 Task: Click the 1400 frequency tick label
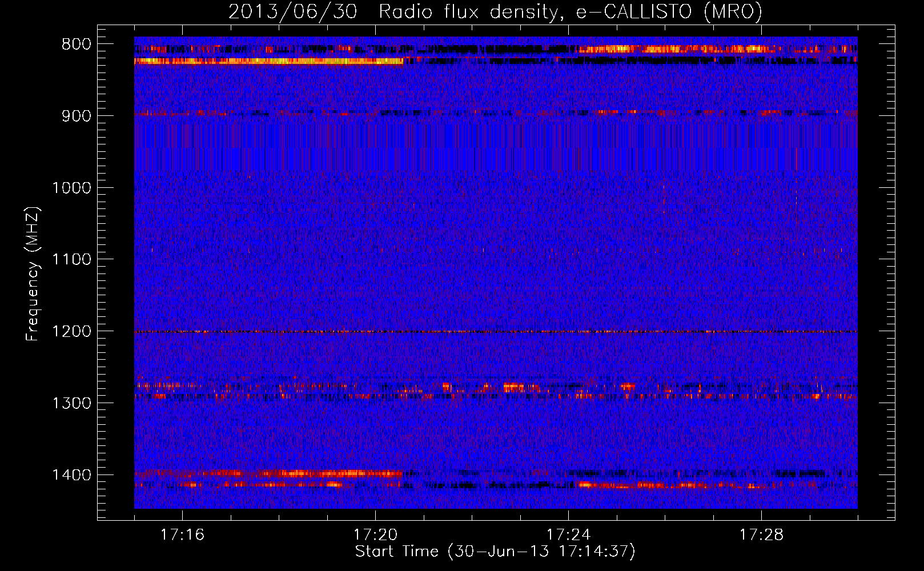[x=71, y=475]
